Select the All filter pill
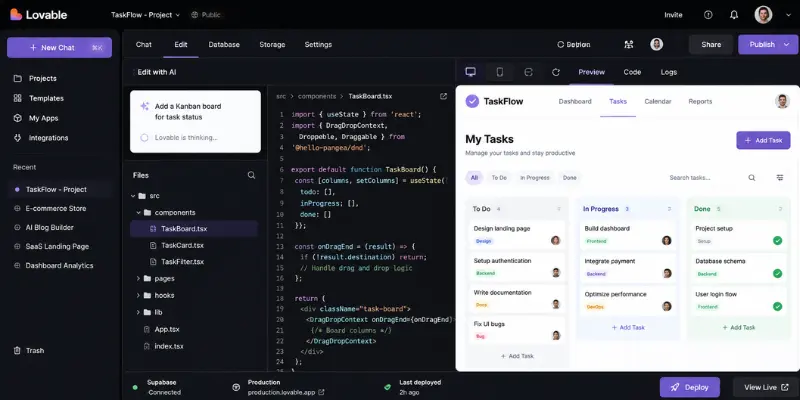 pyautogui.click(x=474, y=178)
